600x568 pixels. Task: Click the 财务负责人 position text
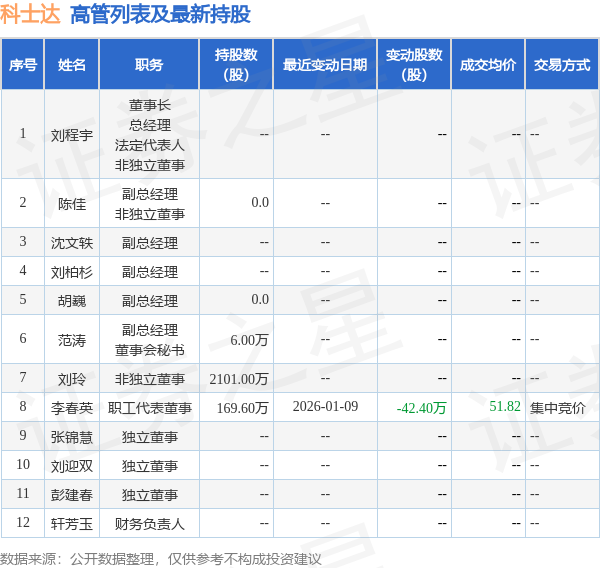tap(149, 524)
